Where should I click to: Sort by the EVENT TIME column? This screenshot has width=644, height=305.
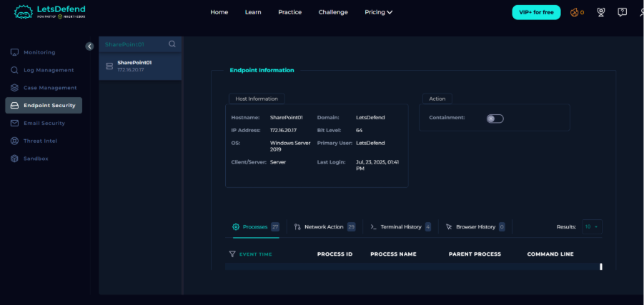pyautogui.click(x=255, y=254)
